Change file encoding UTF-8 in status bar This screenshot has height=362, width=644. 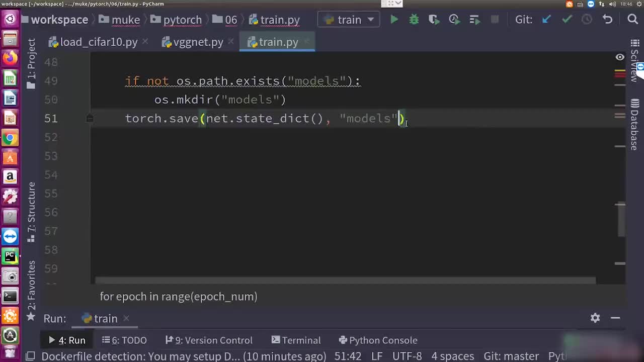coord(407,356)
